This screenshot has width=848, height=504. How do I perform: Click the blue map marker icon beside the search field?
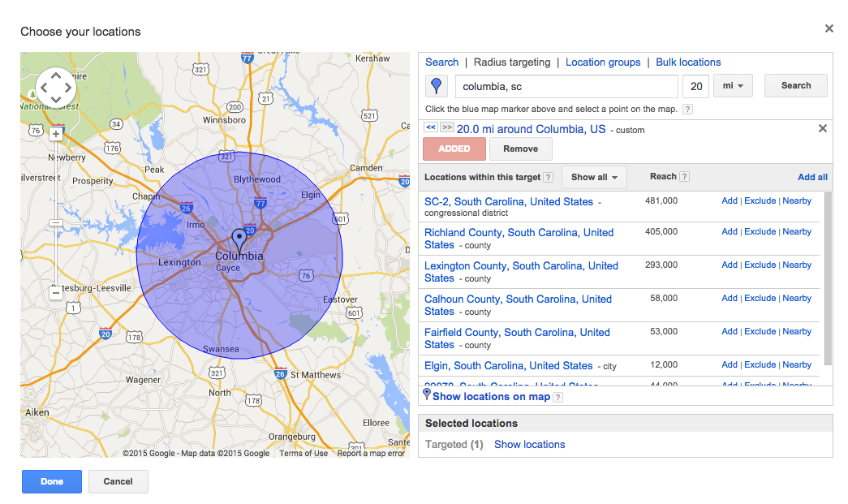(x=437, y=85)
